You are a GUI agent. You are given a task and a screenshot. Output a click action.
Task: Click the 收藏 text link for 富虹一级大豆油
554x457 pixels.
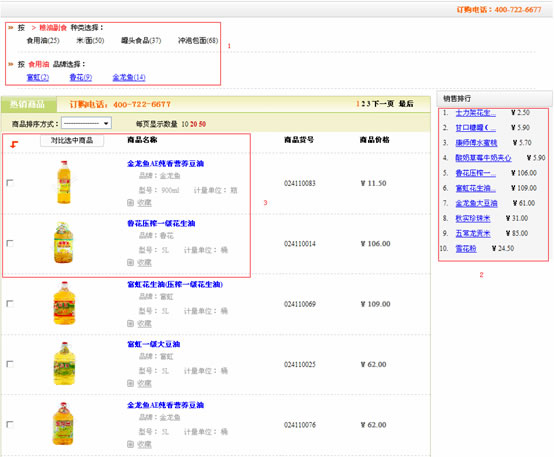(144, 383)
